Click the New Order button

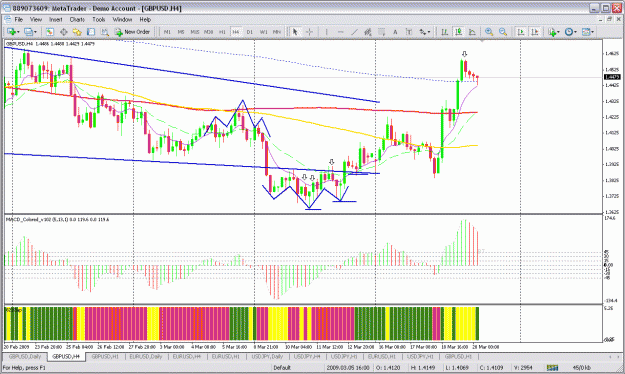133,32
